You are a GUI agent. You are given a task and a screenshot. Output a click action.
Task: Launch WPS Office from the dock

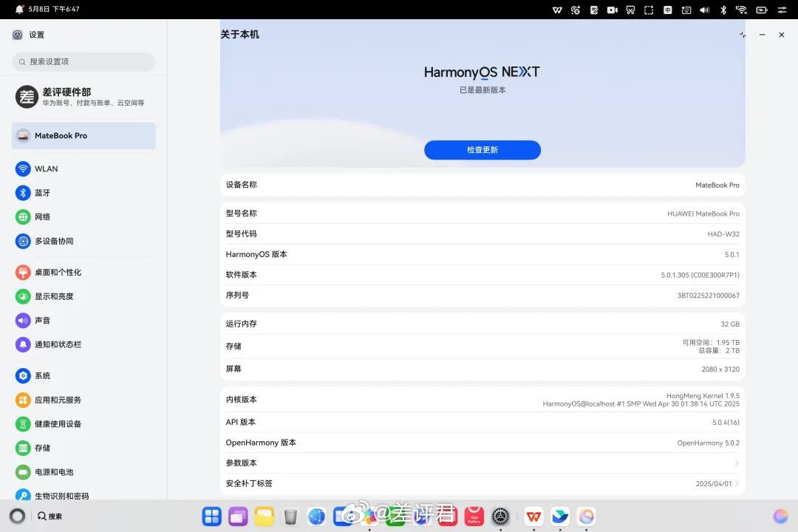click(534, 516)
